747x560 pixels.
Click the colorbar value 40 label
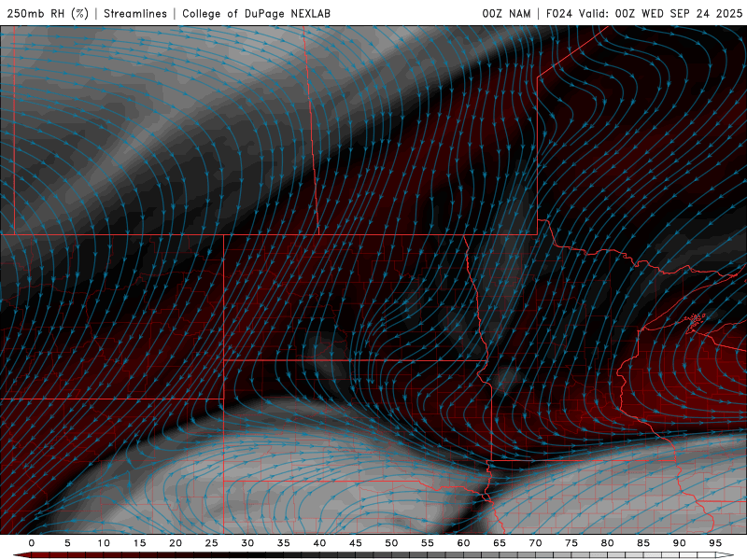(x=319, y=543)
